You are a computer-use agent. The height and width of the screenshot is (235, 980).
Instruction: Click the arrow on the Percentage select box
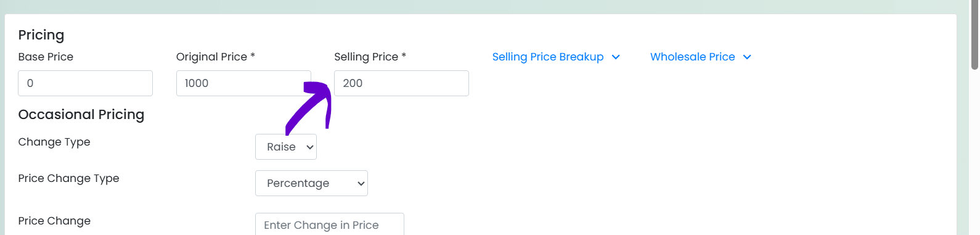click(x=361, y=183)
